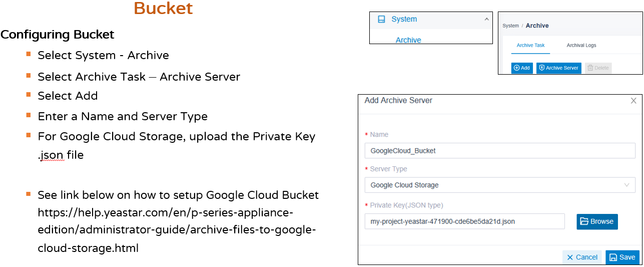Click the greyed Delete trash button
The height and width of the screenshot is (267, 644).
pyautogui.click(x=598, y=68)
